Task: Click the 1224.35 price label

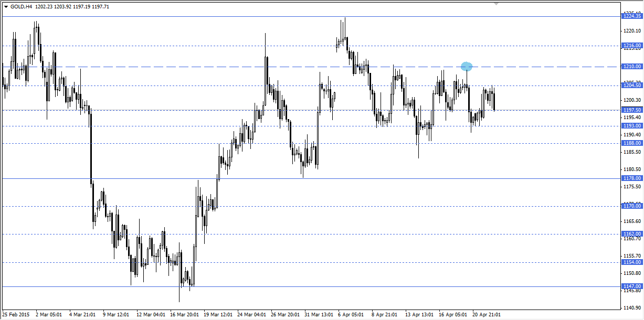Action: pos(632,16)
